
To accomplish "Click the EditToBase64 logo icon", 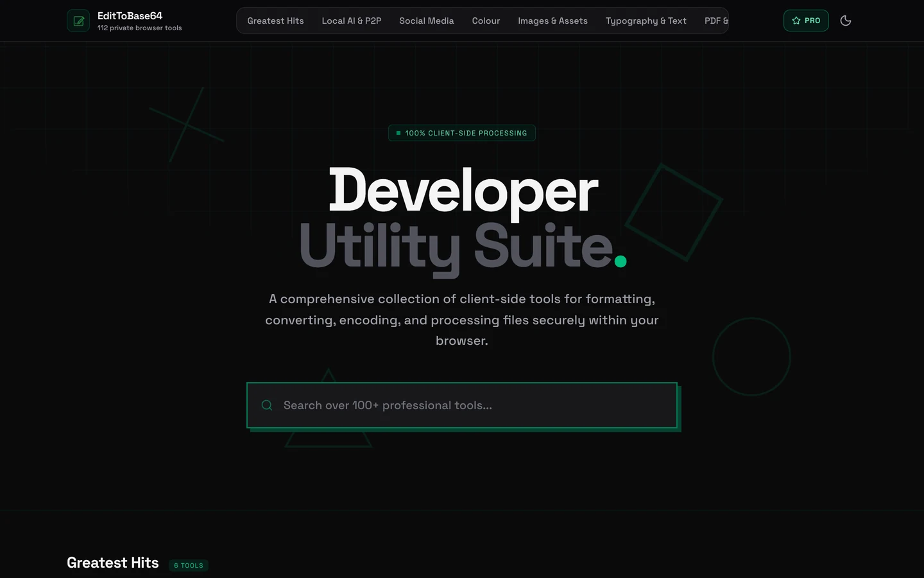I will [78, 21].
